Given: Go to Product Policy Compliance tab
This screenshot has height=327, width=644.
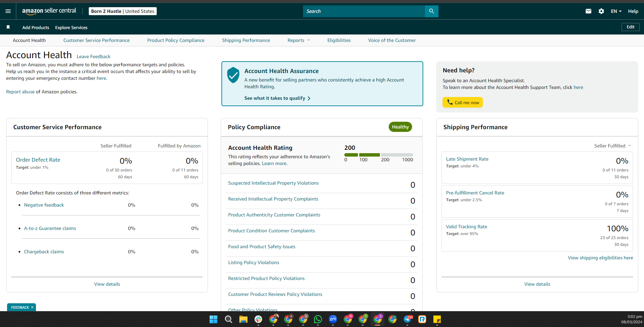Looking at the screenshot, I should (176, 40).
